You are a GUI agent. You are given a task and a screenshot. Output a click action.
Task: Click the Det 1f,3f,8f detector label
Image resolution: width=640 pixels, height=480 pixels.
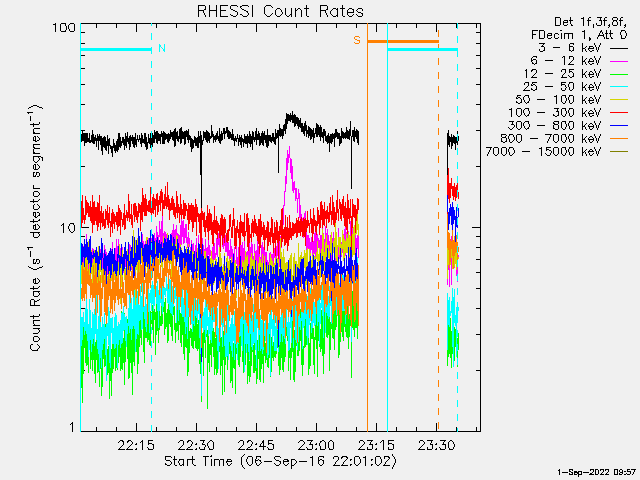point(591,22)
